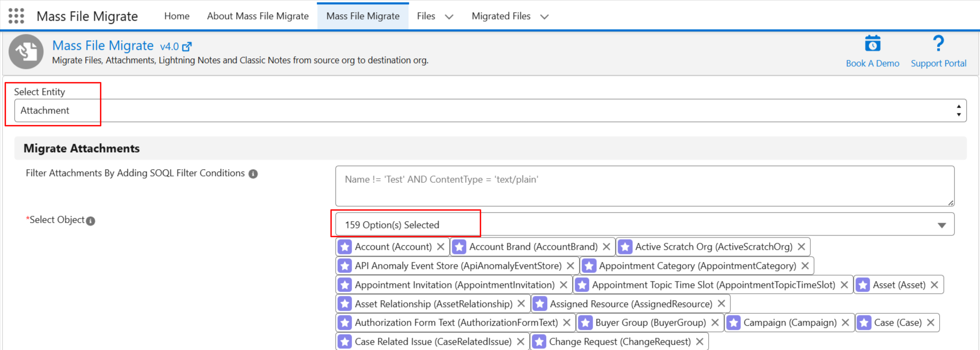The width and height of the screenshot is (980, 350).
Task: Click in the SOQL filter conditions text area
Action: (645, 186)
